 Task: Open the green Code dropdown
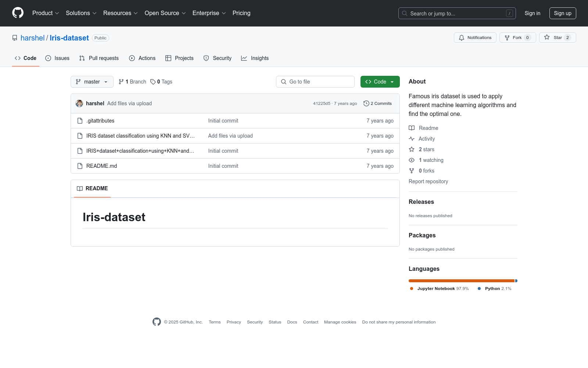[x=380, y=82]
